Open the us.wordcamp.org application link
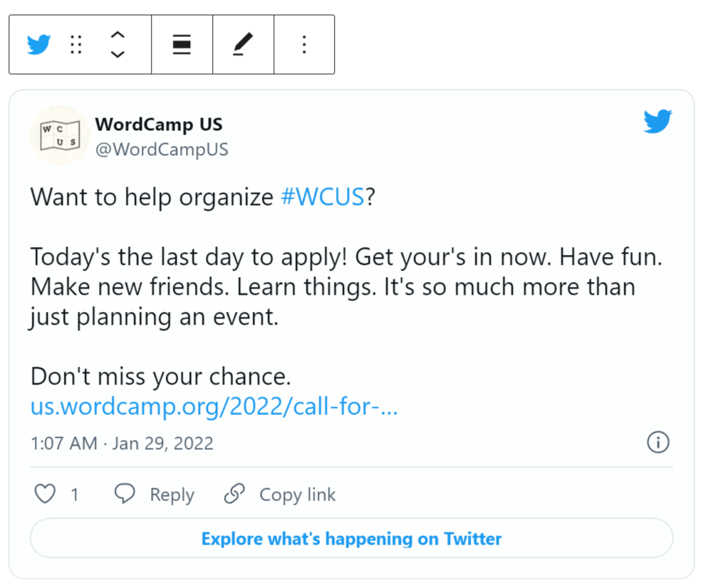Image resolution: width=703 pixels, height=588 pixels. pyautogui.click(x=213, y=406)
